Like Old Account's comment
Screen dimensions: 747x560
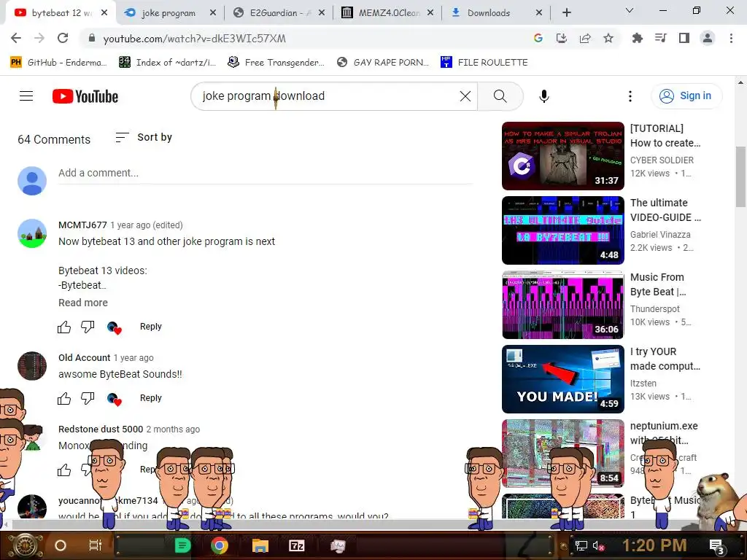coord(64,398)
